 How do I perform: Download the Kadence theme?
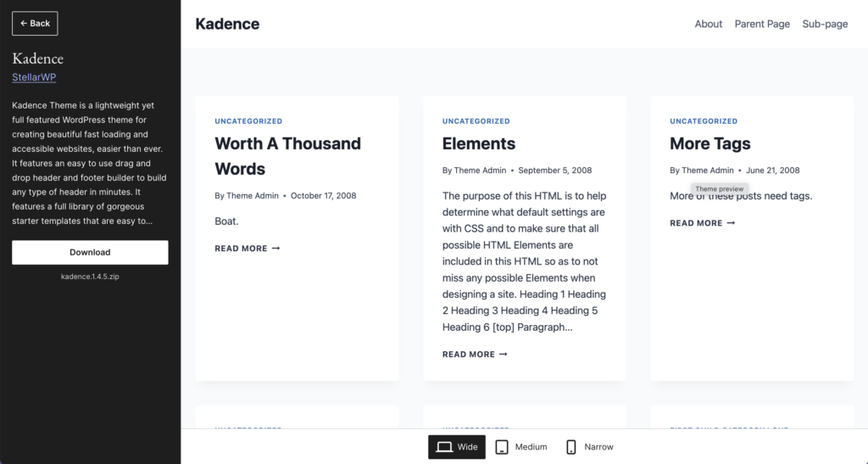point(90,252)
